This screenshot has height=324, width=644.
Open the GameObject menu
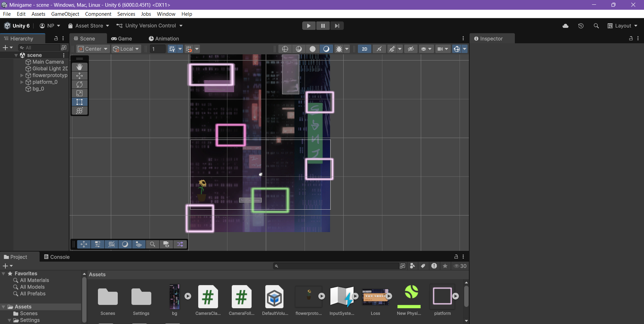click(x=65, y=14)
